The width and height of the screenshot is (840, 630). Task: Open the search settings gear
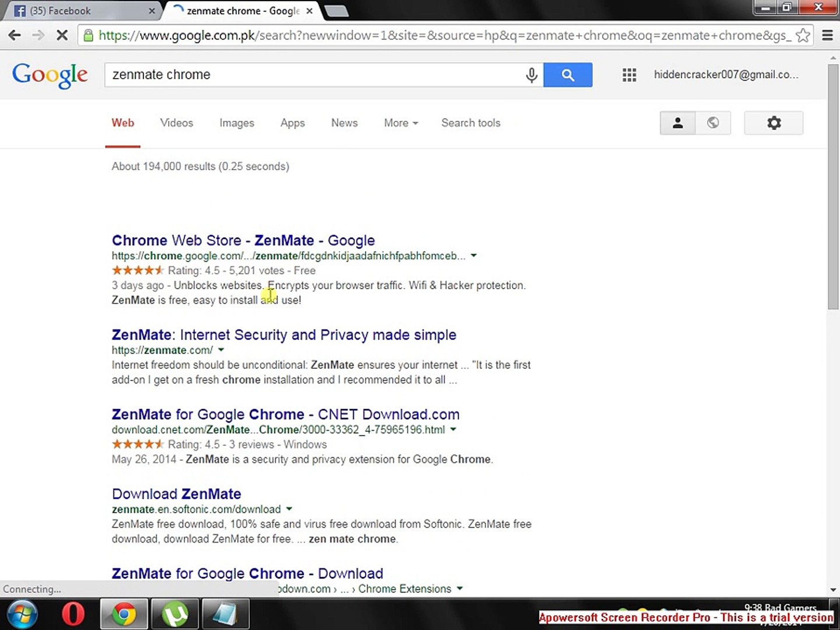[x=773, y=123]
